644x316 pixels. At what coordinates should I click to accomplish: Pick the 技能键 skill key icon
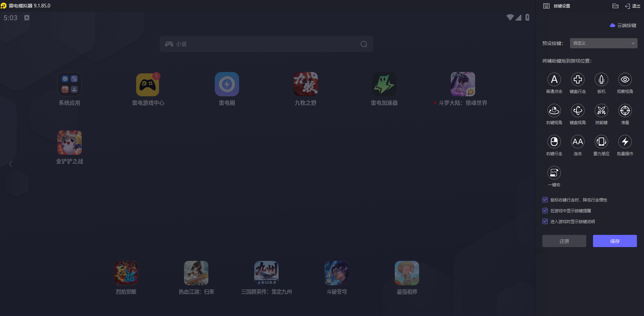[x=601, y=111]
